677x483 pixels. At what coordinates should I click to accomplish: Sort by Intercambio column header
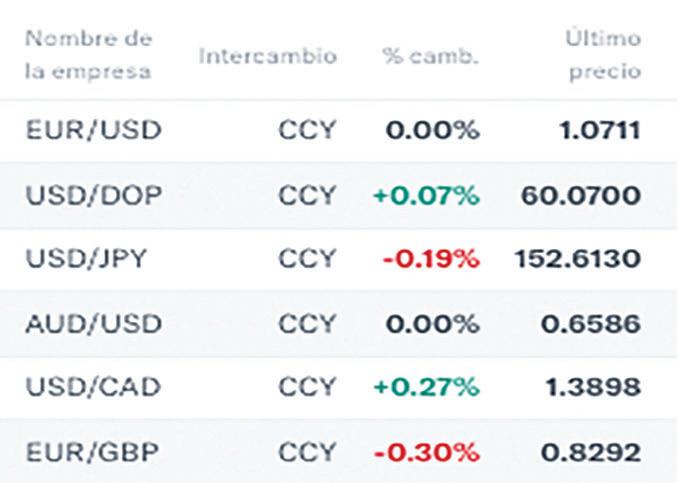click(x=268, y=56)
